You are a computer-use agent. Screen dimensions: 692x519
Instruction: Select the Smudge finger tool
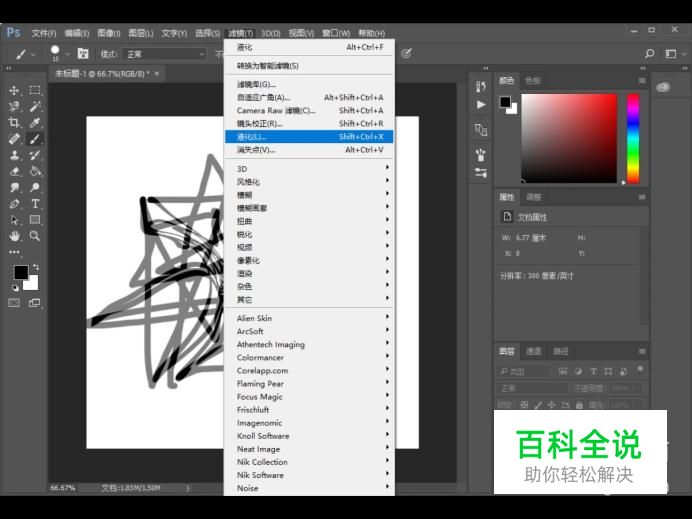tap(14, 188)
